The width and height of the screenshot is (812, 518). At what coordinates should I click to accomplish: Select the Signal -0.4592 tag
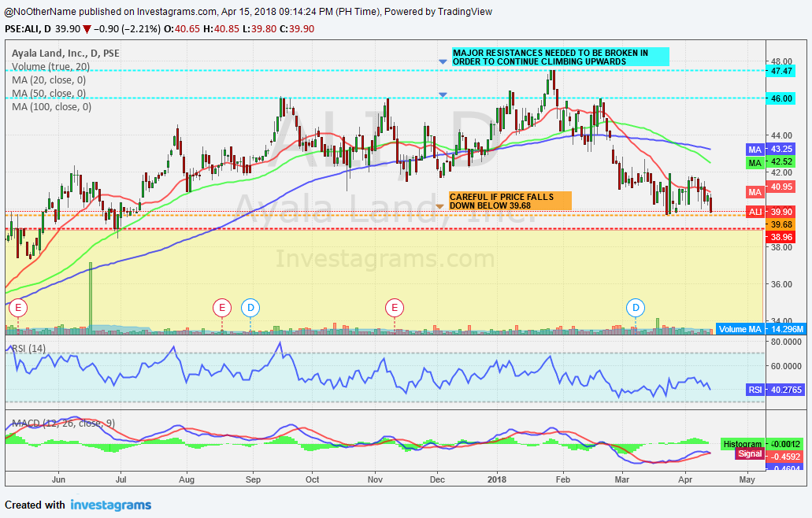click(x=770, y=455)
